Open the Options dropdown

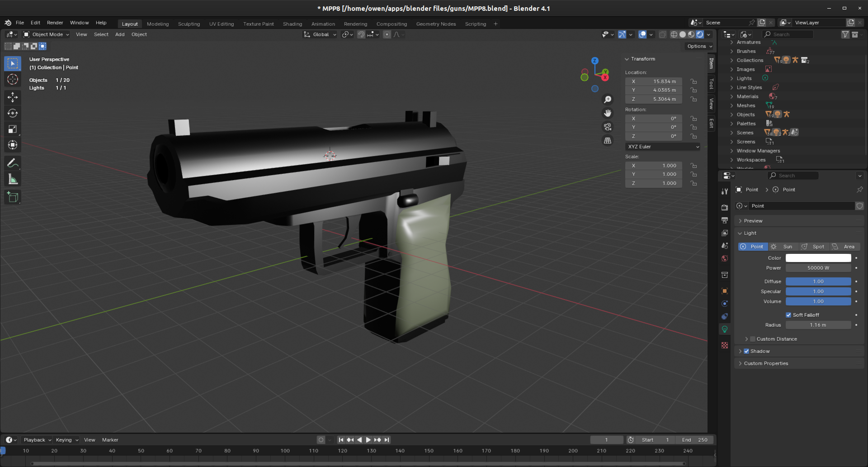(699, 46)
